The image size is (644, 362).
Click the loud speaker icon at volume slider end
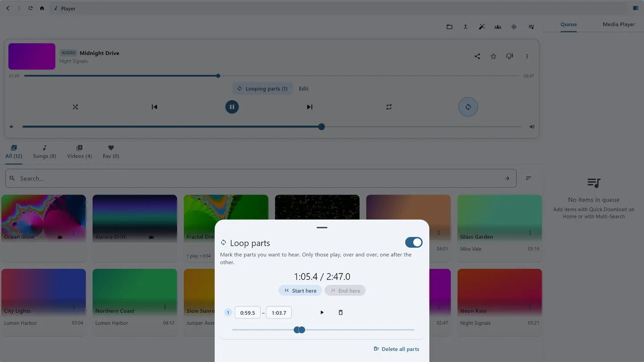(x=532, y=127)
